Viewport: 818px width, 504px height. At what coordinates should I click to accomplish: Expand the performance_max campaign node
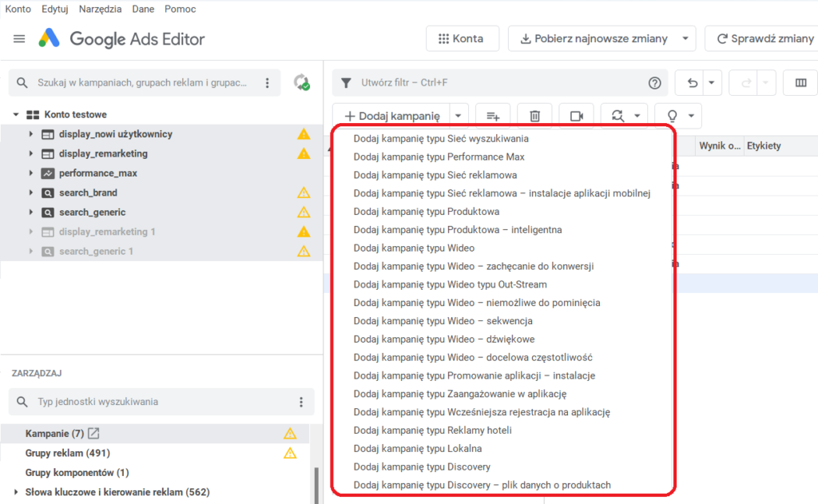[x=31, y=173]
